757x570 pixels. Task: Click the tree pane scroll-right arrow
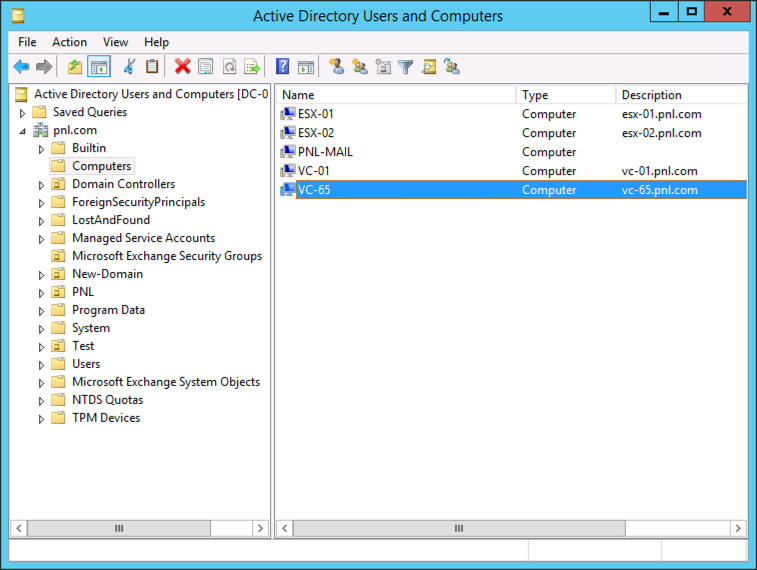(260, 528)
